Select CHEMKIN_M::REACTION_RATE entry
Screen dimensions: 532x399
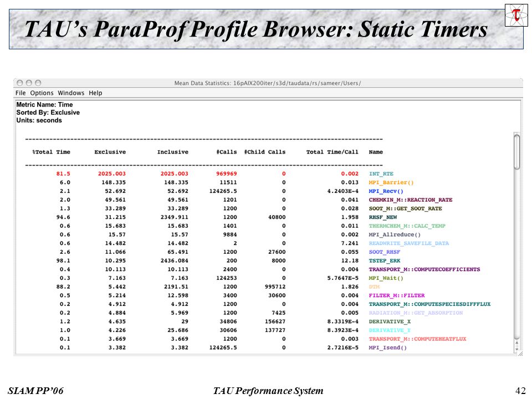(411, 200)
